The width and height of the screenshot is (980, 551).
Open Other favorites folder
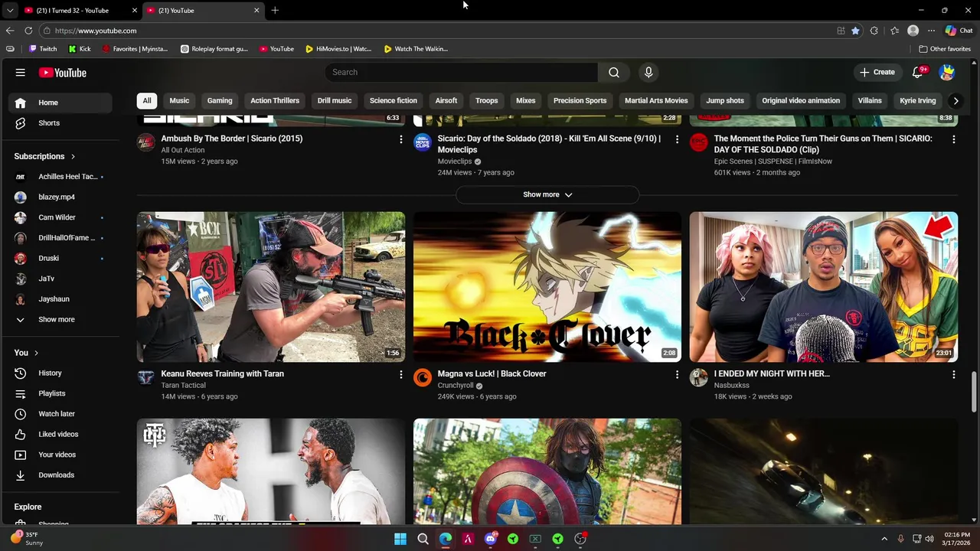(x=945, y=49)
